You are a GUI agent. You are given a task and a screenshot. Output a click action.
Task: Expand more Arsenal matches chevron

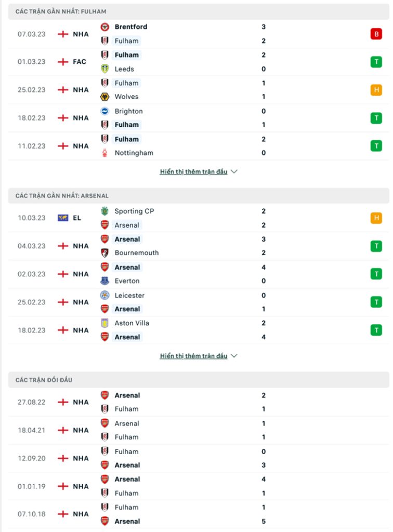(234, 356)
